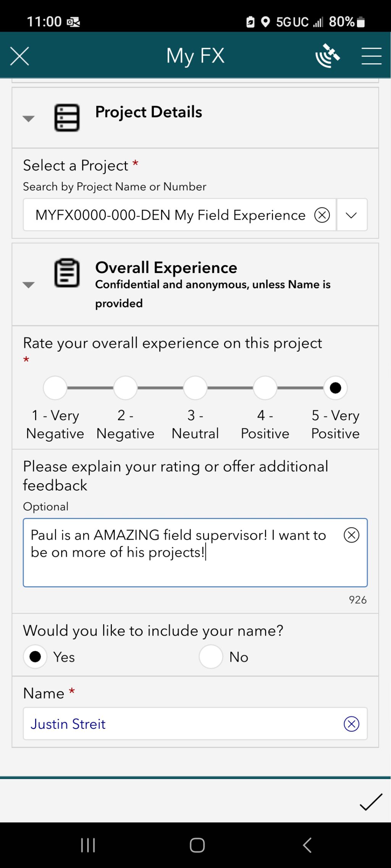Clear the feedback text box
The width and height of the screenshot is (391, 868).
click(x=351, y=535)
